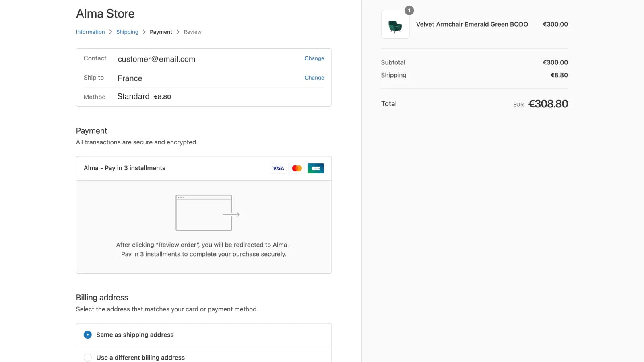Click the redirect browser window illustration
Viewport: 644px width, 362px height.
click(208, 213)
